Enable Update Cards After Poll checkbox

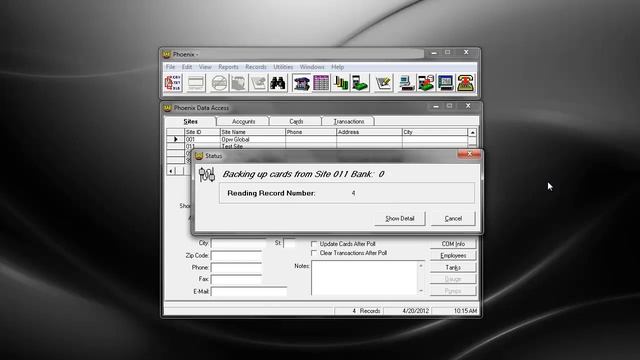pos(314,244)
